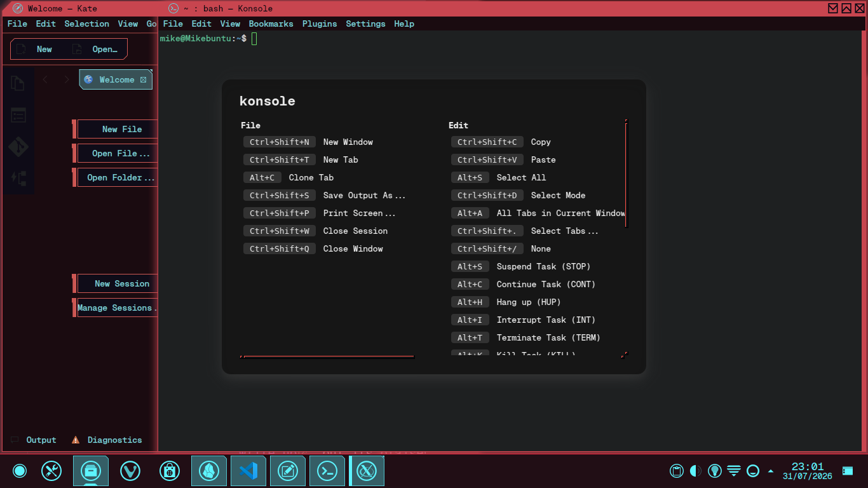This screenshot has height=488, width=868.
Task: Click the X11 app taskbar icon
Action: [367, 471]
